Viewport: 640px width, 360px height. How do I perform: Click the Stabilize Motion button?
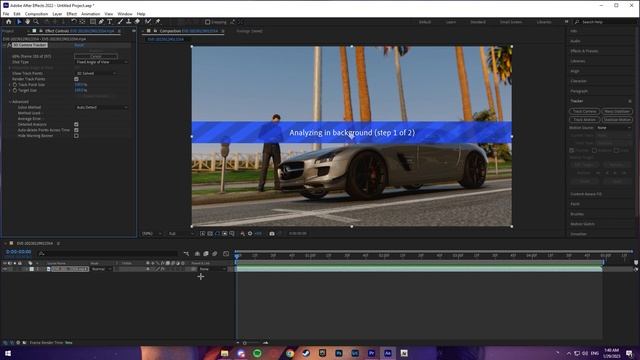(x=617, y=120)
